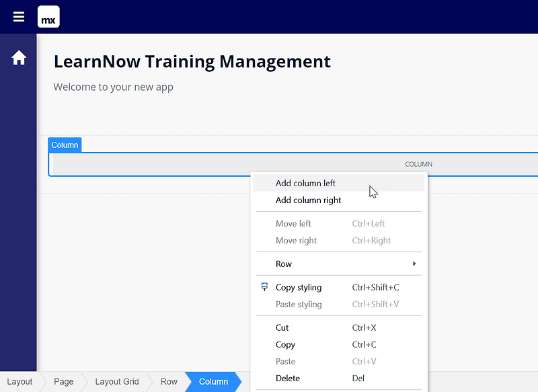This screenshot has width=538, height=392.
Task: Select the Home icon in the left sidebar
Action: 18,57
